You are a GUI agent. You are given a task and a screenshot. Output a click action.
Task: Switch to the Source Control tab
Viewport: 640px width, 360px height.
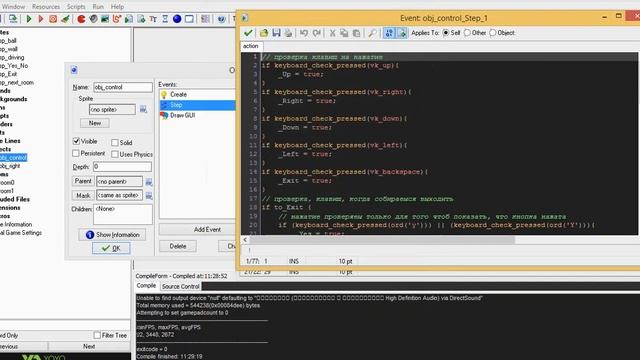180,287
